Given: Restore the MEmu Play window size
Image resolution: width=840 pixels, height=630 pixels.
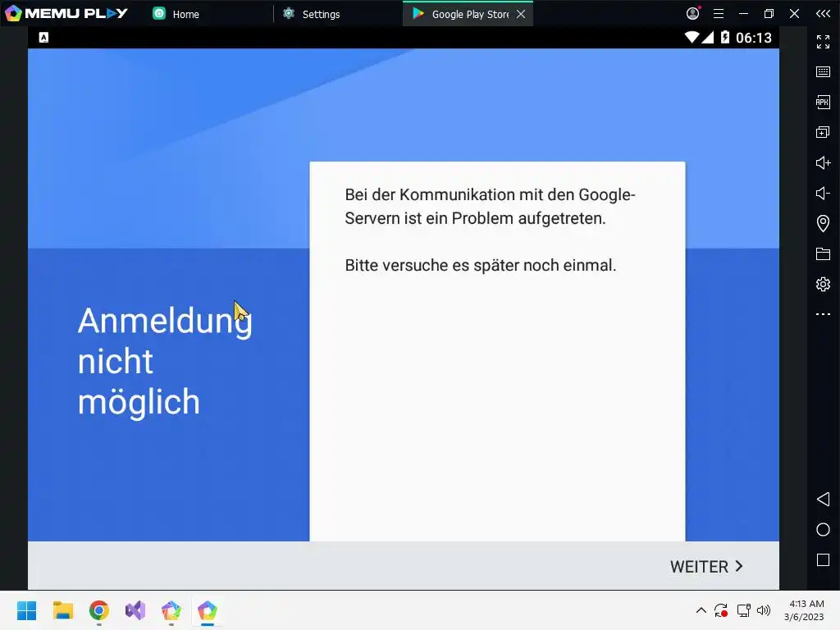Looking at the screenshot, I should pyautogui.click(x=769, y=14).
